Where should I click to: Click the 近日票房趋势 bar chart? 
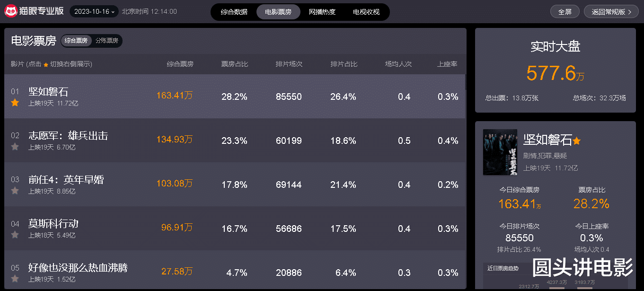pos(556,282)
